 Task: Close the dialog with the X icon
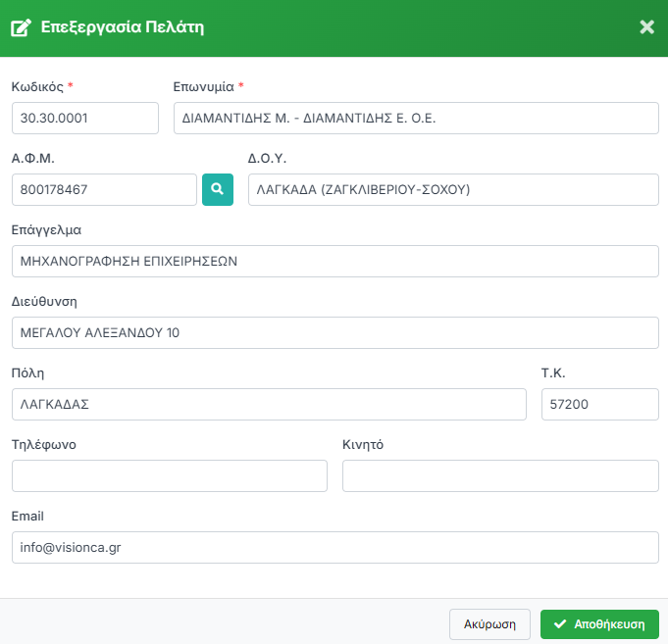tap(646, 27)
